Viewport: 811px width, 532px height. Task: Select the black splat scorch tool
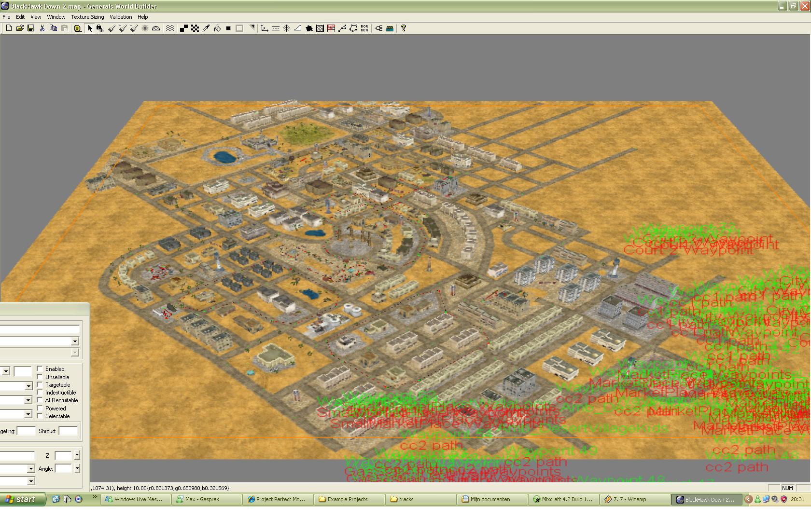pyautogui.click(x=309, y=28)
